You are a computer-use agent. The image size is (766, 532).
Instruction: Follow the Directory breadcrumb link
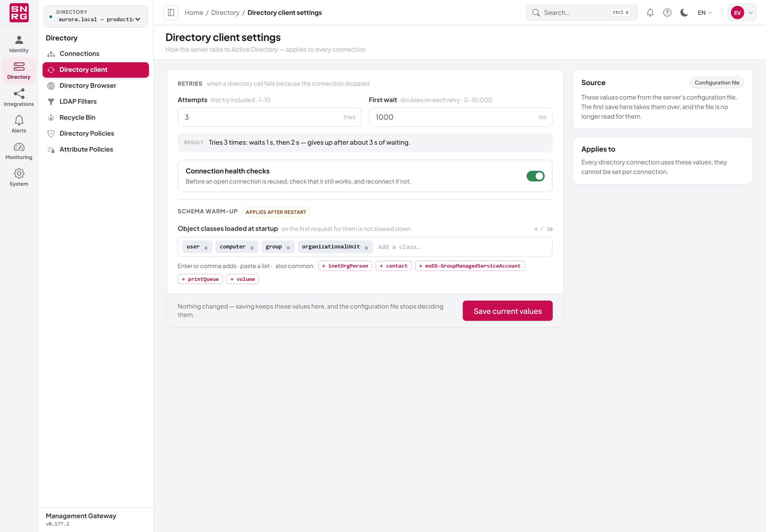tap(225, 13)
